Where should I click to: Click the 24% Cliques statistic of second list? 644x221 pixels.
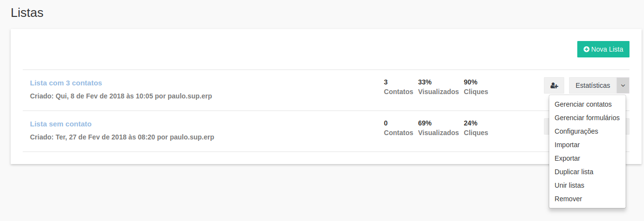point(476,128)
